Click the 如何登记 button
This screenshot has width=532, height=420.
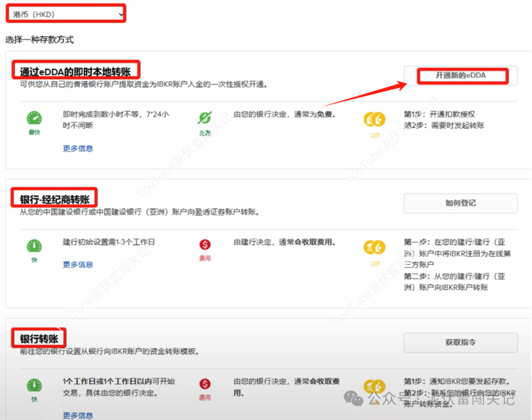pyautogui.click(x=460, y=203)
